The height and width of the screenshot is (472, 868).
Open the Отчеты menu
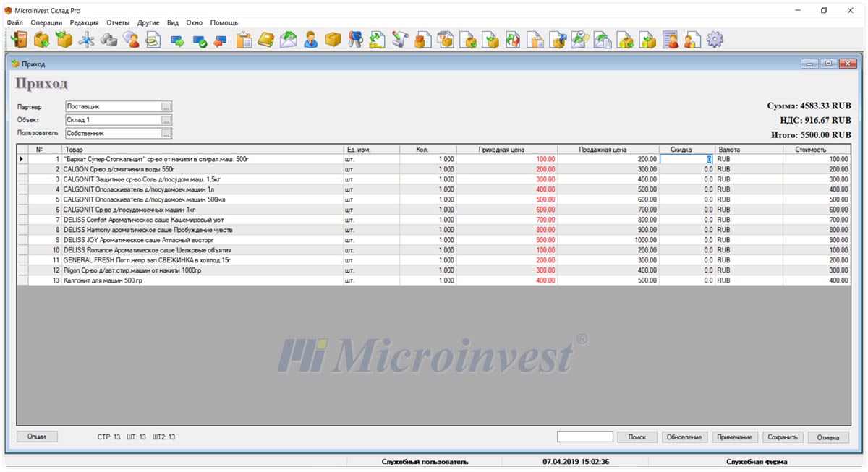point(118,22)
